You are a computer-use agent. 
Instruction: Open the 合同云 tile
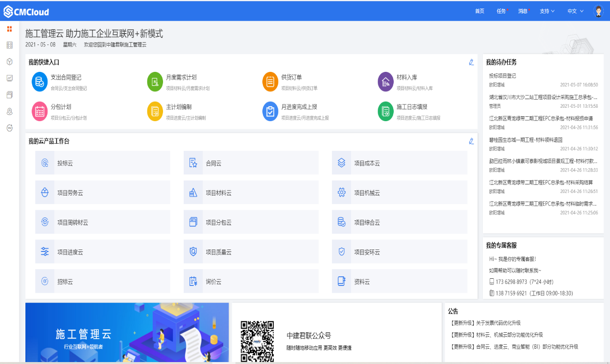(x=251, y=163)
